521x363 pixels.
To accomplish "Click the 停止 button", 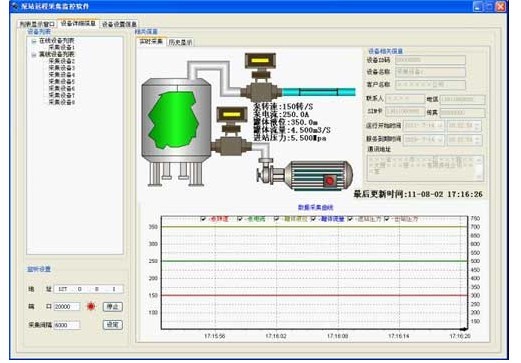I will click(113, 307).
